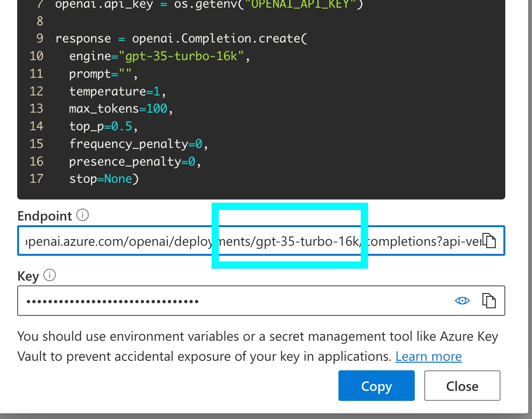Screen dimensions: 532x419
Task: Click the info icon beside Key
Action: tap(50, 275)
